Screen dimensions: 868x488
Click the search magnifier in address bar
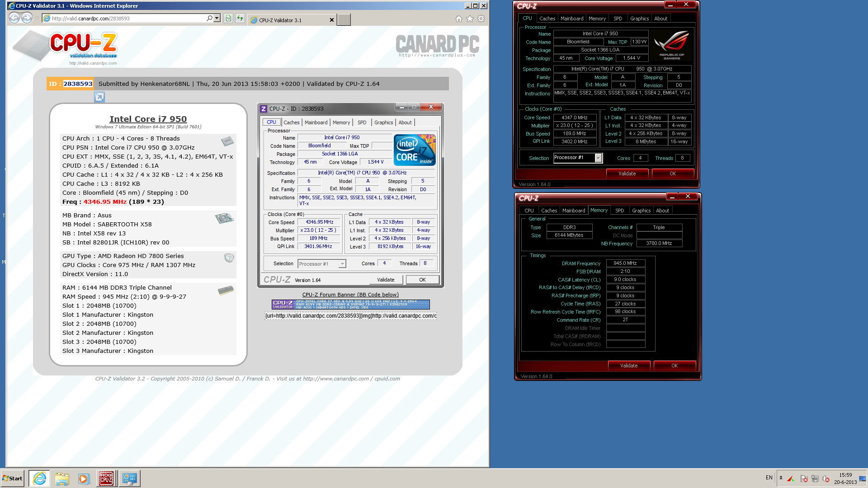(x=209, y=19)
